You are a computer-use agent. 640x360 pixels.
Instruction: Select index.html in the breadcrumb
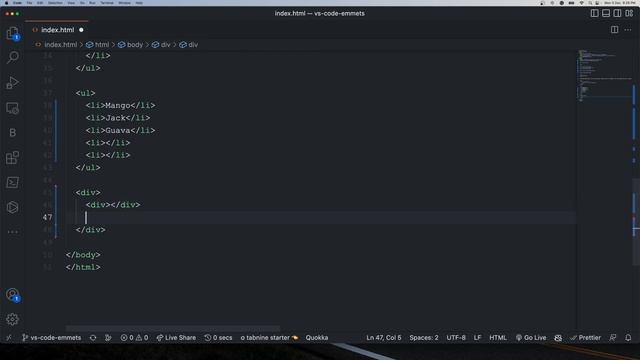[60, 44]
